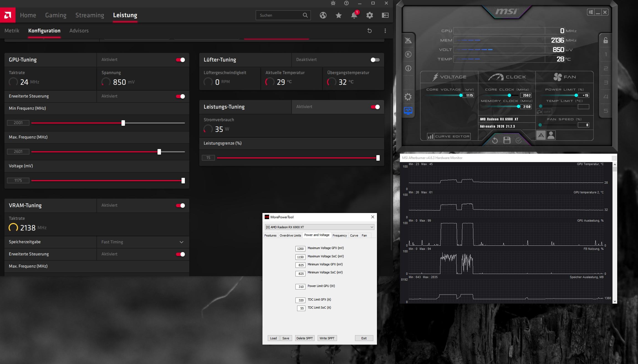Viewport: 638px width, 364px height.
Task: Disable the GPU-Tuning toggle
Action: pos(180,60)
